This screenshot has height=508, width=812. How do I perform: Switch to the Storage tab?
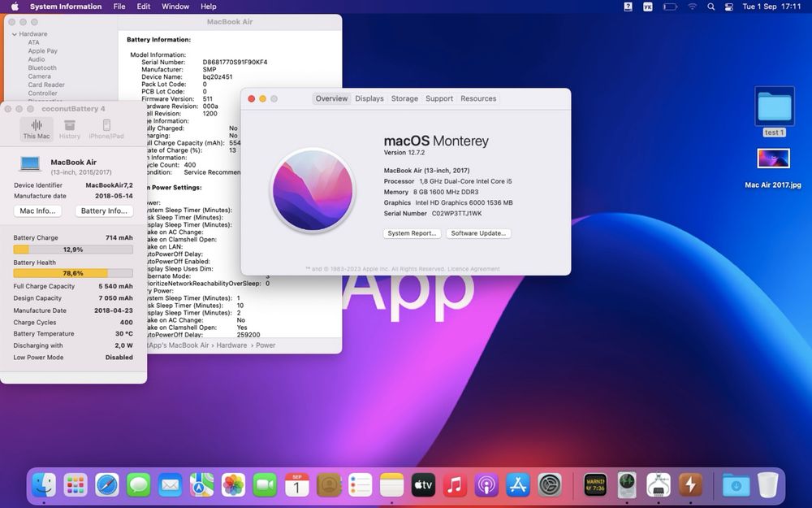pyautogui.click(x=404, y=98)
